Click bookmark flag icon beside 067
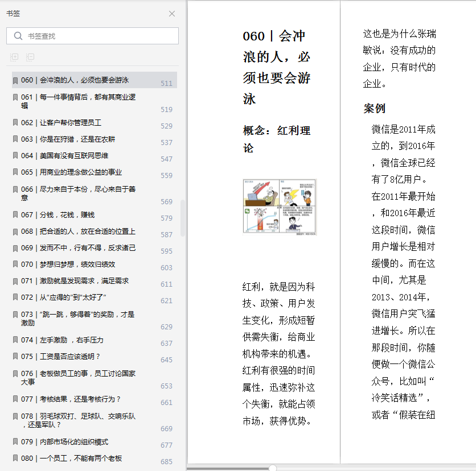This screenshot has width=476, height=471. click(x=15, y=214)
